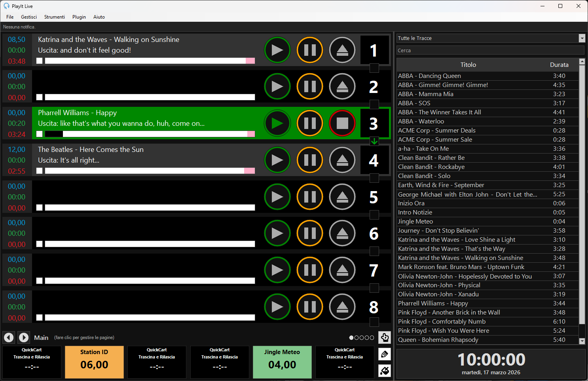Image resolution: width=588 pixels, height=381 pixels.
Task: Click the QuickCart pointer hand mode icon
Action: click(384, 337)
